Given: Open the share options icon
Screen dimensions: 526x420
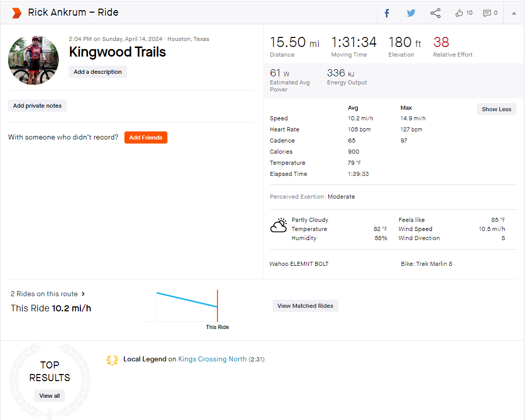Looking at the screenshot, I should coord(435,13).
